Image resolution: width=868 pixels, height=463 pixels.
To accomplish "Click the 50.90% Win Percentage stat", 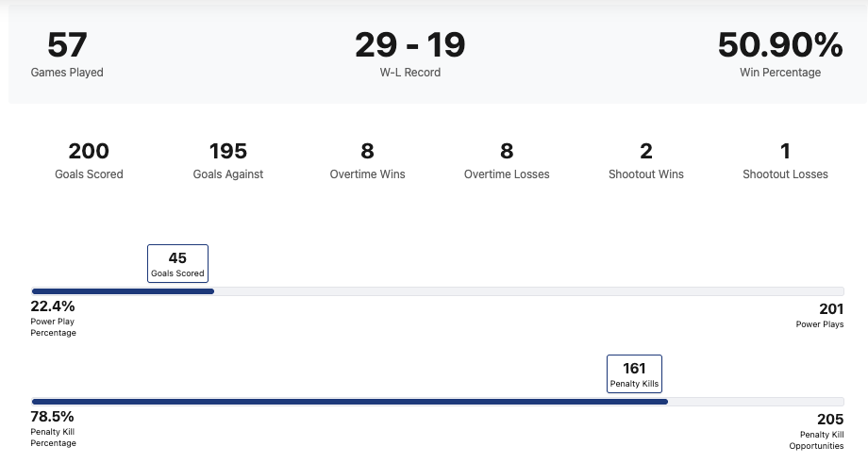I will coord(779,45).
